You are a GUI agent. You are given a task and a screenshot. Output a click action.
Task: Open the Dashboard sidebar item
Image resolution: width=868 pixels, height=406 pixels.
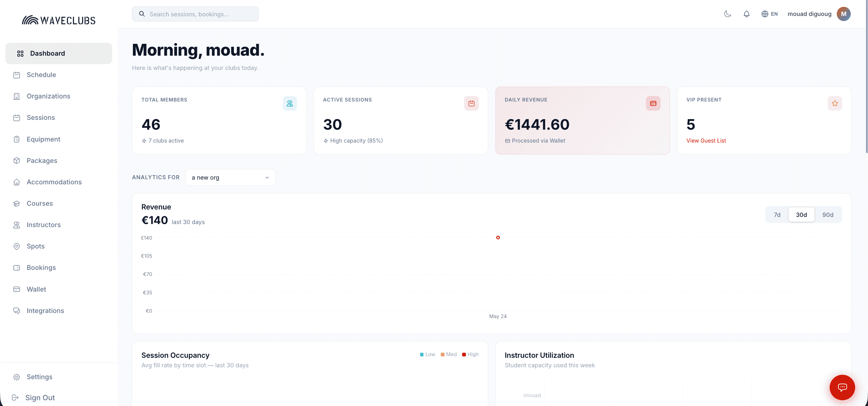(59, 53)
